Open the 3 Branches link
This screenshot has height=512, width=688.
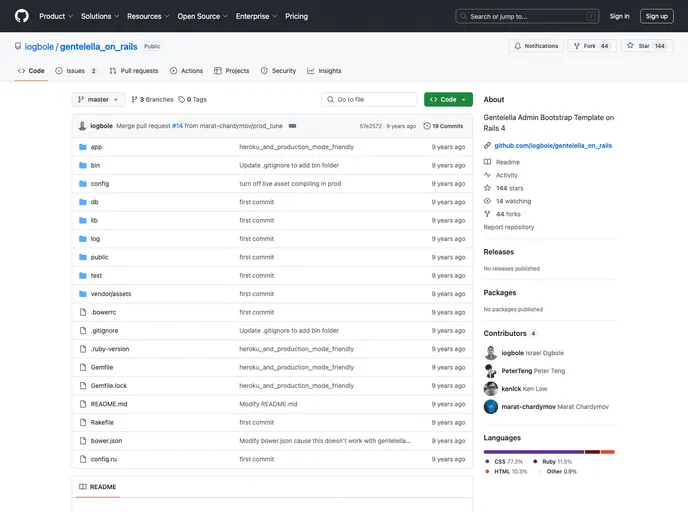pyautogui.click(x=152, y=100)
